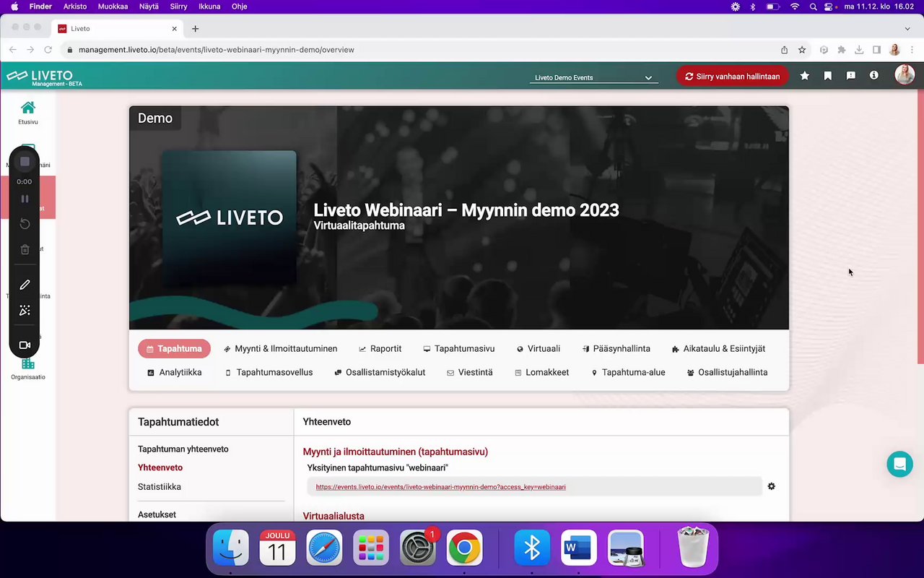The width and height of the screenshot is (924, 578).
Task: Open Microsoft Word from the Dock
Action: pos(578,549)
